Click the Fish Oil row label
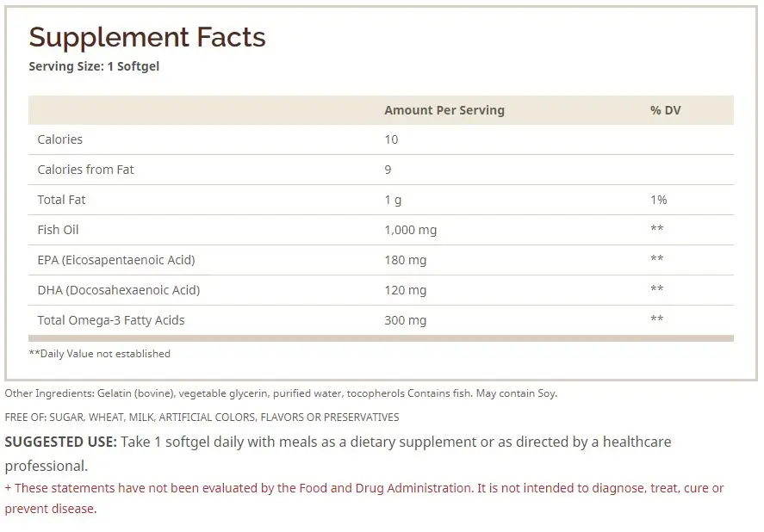Viewport: 764px width, 532px height. [x=58, y=230]
